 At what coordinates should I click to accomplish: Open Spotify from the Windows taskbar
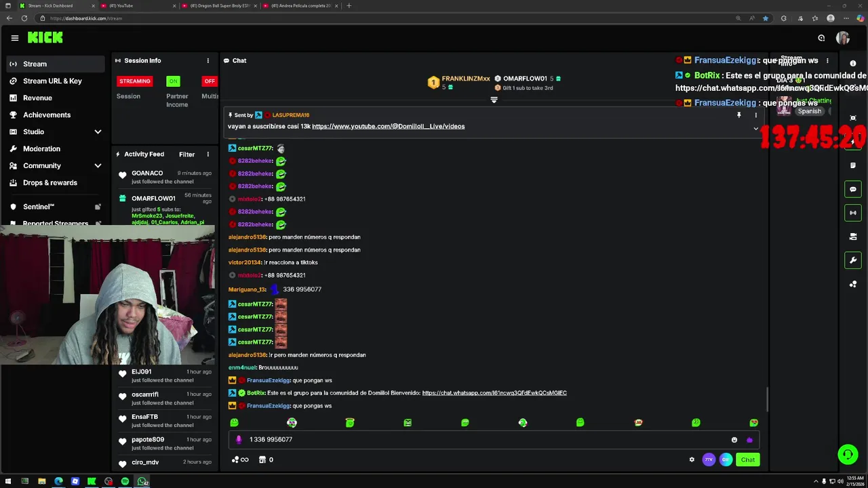coord(125,482)
